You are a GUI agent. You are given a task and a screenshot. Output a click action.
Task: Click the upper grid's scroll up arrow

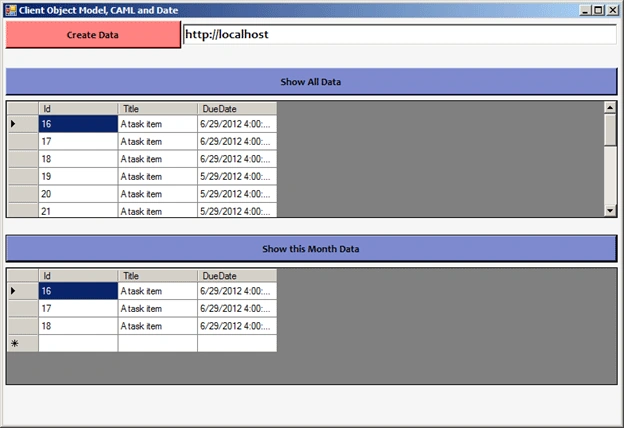click(610, 107)
